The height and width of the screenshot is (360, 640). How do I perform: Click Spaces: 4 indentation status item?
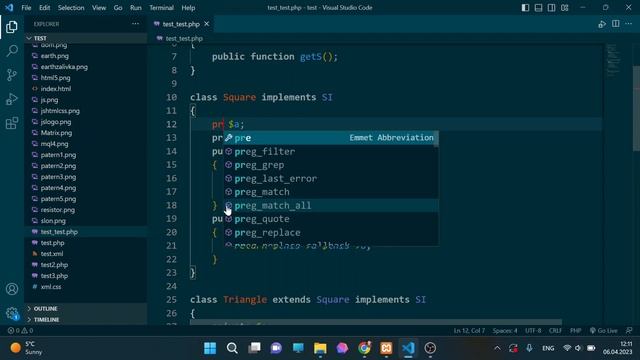click(504, 331)
